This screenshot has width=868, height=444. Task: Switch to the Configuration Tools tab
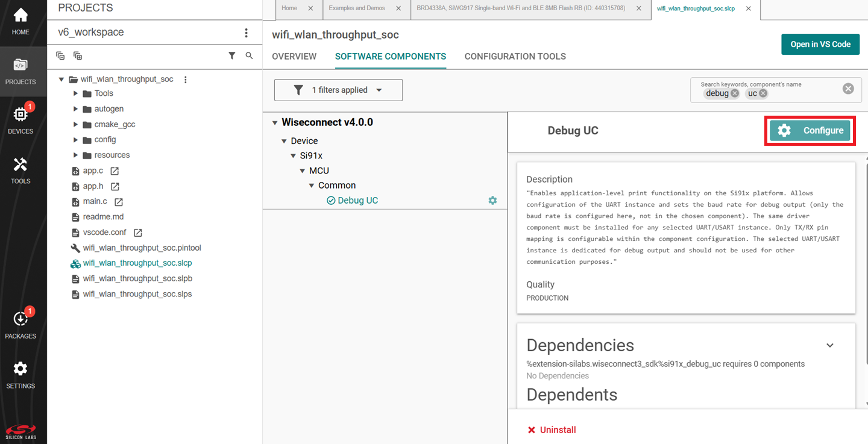click(x=515, y=57)
